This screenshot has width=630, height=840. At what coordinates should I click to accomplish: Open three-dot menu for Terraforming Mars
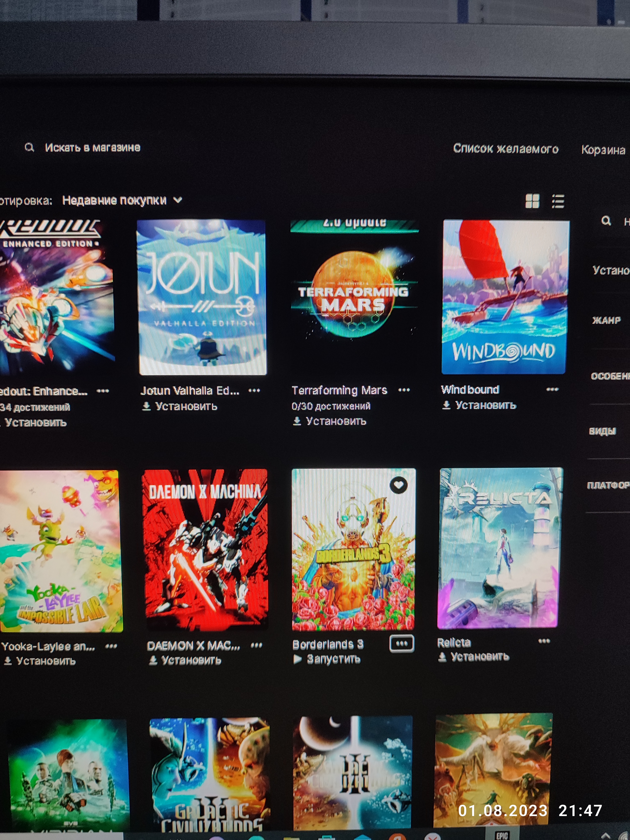pos(404,390)
